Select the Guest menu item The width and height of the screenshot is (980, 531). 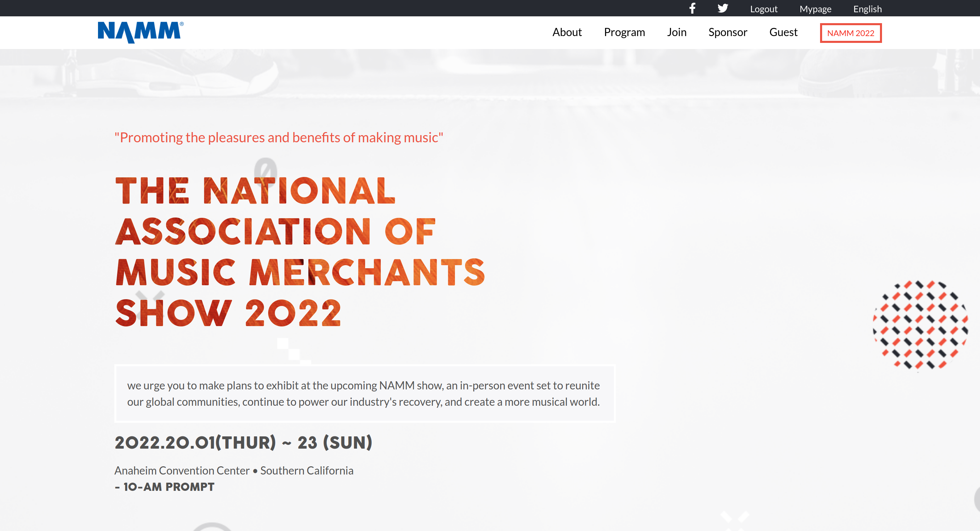point(783,32)
